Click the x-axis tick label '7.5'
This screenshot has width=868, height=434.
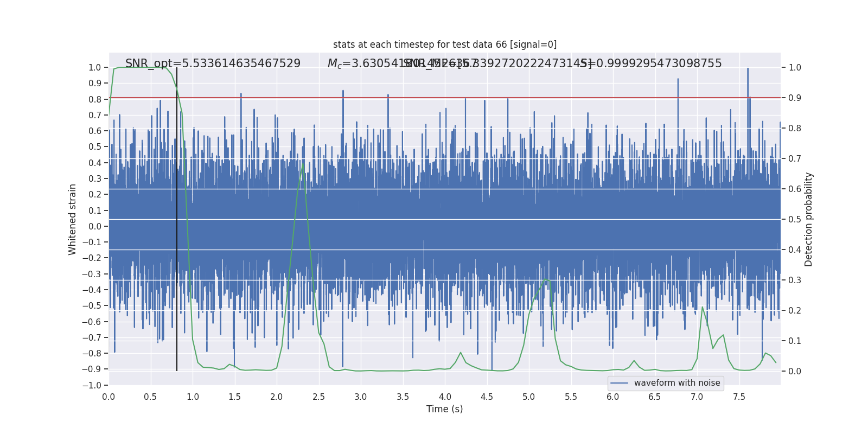[739, 397]
